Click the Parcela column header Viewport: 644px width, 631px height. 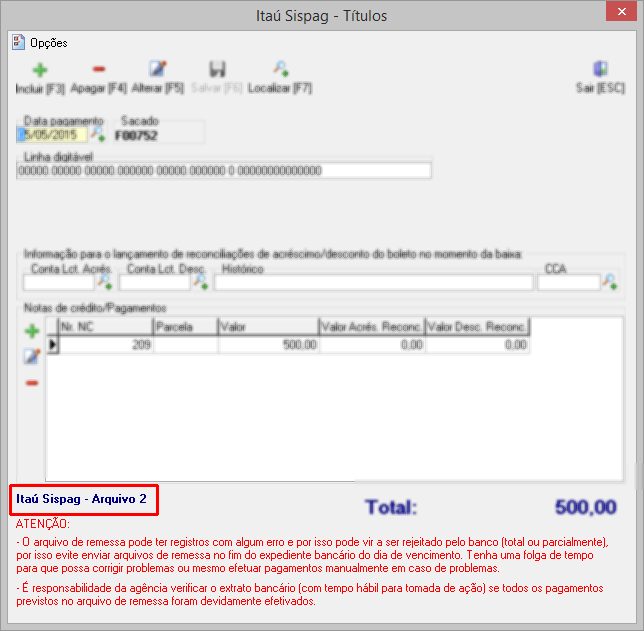click(x=186, y=327)
